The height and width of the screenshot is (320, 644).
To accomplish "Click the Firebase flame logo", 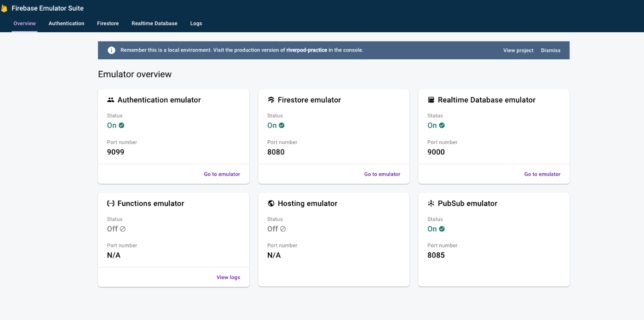I will tap(4, 8).
